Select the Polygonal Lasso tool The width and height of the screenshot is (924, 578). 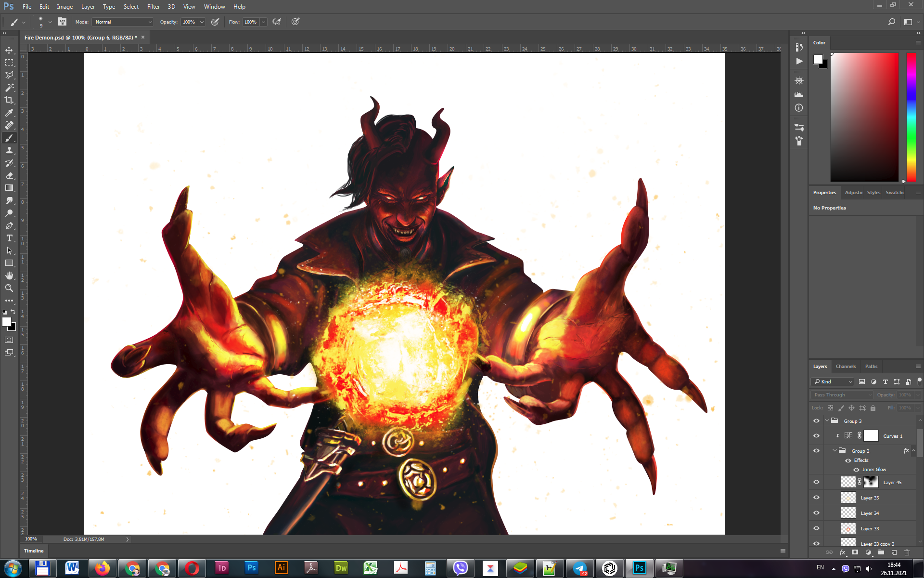(9, 75)
